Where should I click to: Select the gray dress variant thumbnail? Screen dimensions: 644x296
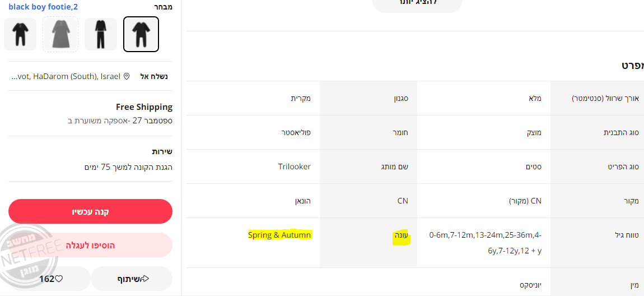(x=60, y=34)
